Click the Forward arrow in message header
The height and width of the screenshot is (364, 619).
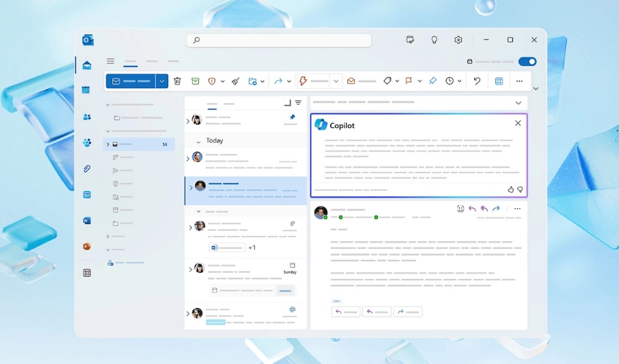[x=496, y=208]
